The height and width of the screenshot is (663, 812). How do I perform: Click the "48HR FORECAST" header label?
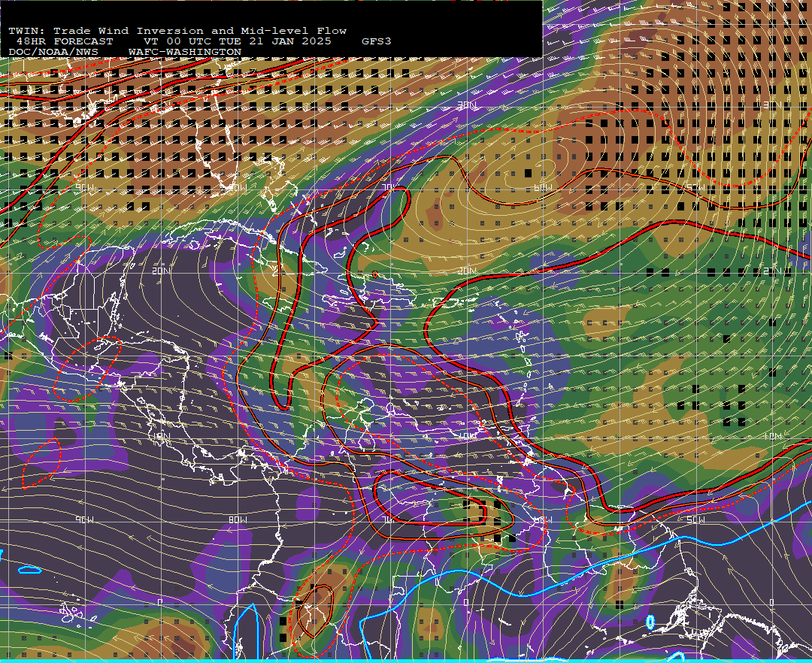(65, 41)
